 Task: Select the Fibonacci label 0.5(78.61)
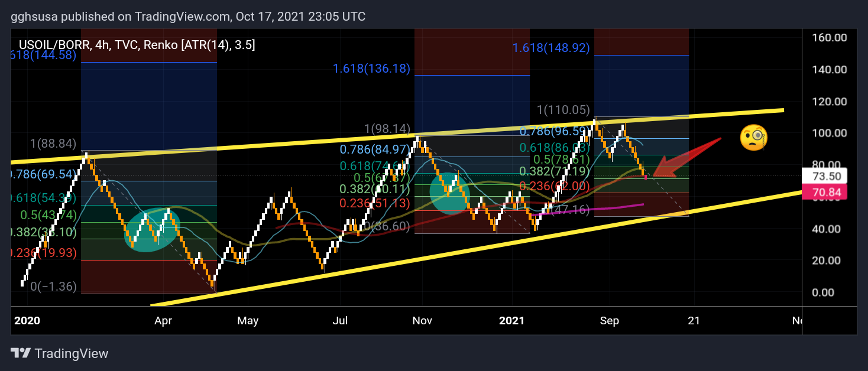click(562, 160)
